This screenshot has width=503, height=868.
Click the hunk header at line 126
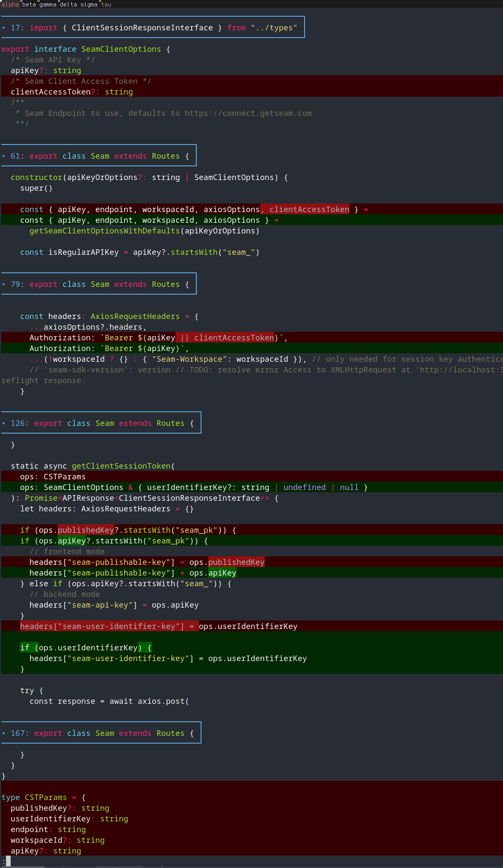pyautogui.click(x=101, y=423)
